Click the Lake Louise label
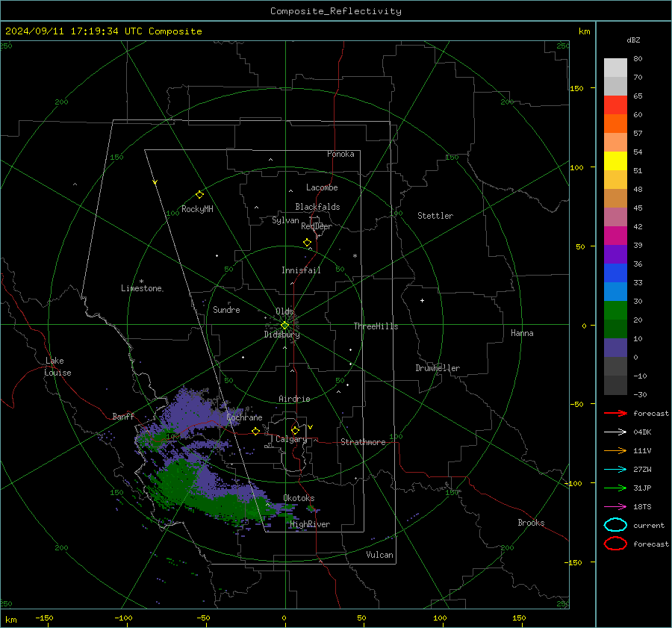 click(57, 367)
